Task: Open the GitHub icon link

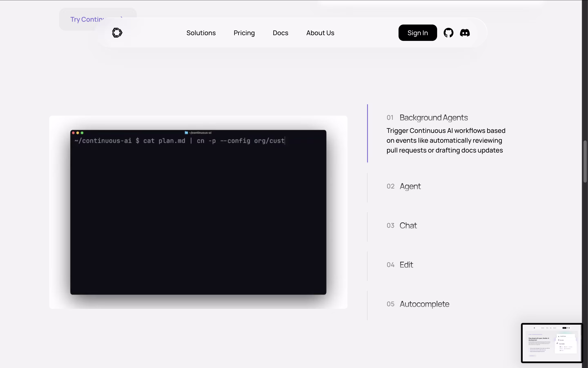Action: point(448,33)
